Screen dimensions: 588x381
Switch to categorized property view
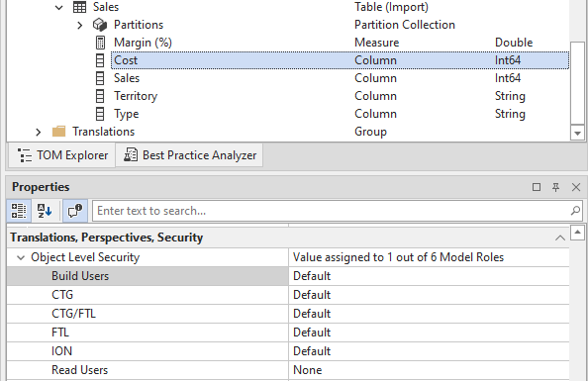19,211
